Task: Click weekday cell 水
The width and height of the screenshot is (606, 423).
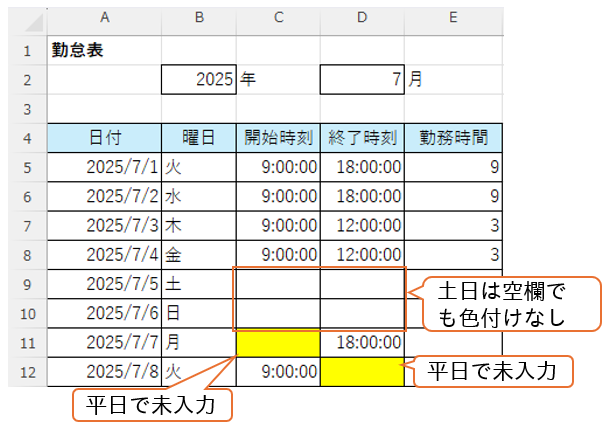Action: coord(199,196)
